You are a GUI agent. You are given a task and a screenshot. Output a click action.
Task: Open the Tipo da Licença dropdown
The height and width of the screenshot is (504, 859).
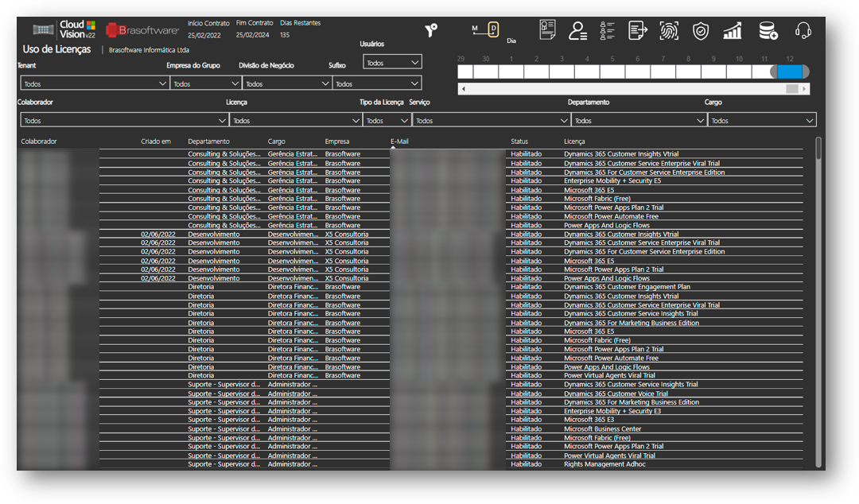(387, 120)
